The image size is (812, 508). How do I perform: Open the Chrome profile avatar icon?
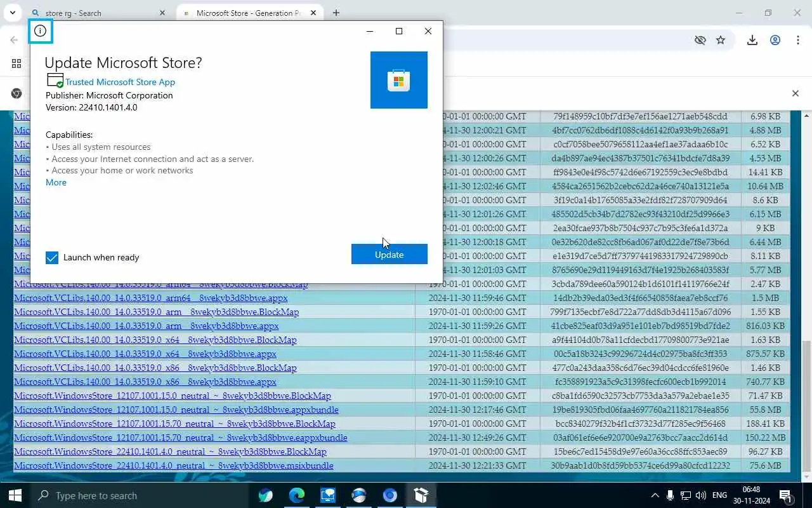point(775,40)
